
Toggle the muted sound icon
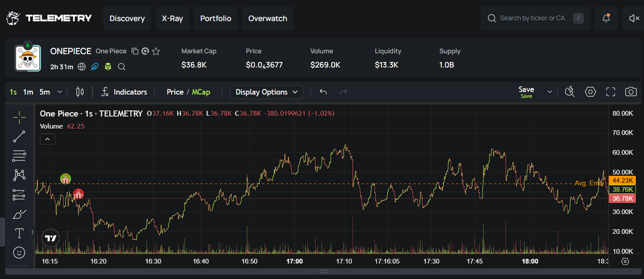[x=633, y=18]
